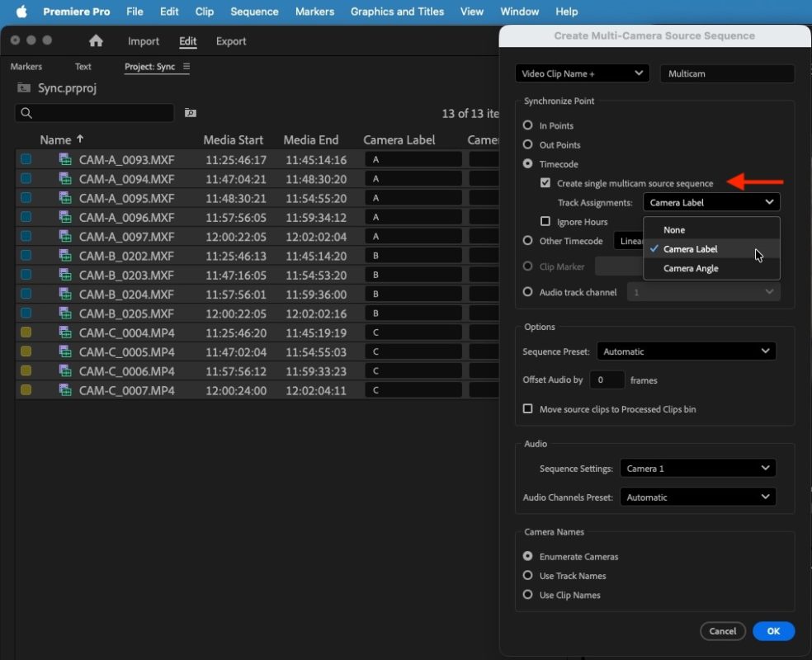812x660 pixels.
Task: Open the Video Clip Name + dropdown
Action: (x=582, y=73)
